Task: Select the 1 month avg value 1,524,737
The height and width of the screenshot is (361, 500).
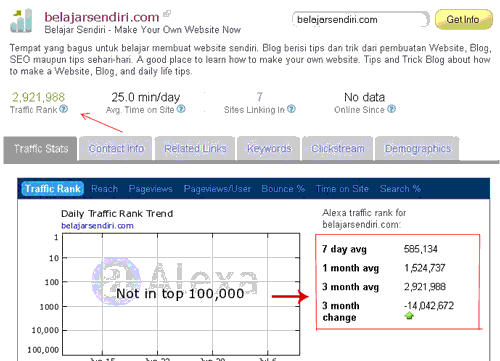Action: pyautogui.click(x=425, y=268)
